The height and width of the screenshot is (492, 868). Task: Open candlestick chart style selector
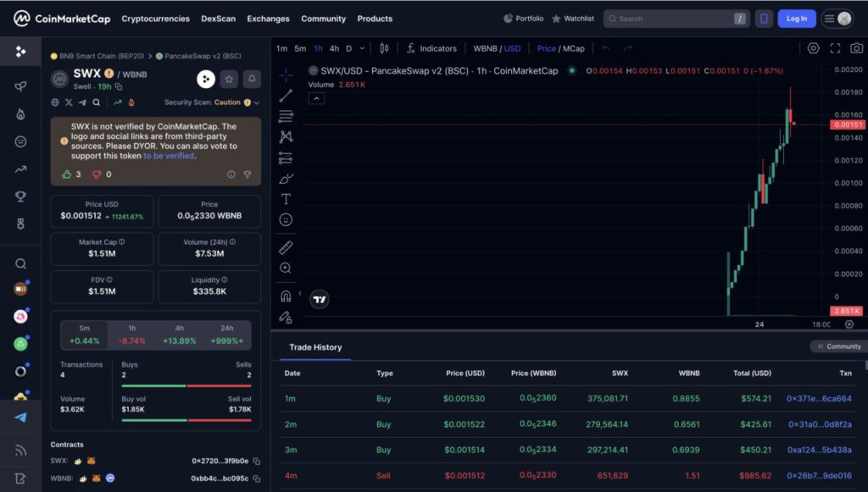tap(384, 48)
